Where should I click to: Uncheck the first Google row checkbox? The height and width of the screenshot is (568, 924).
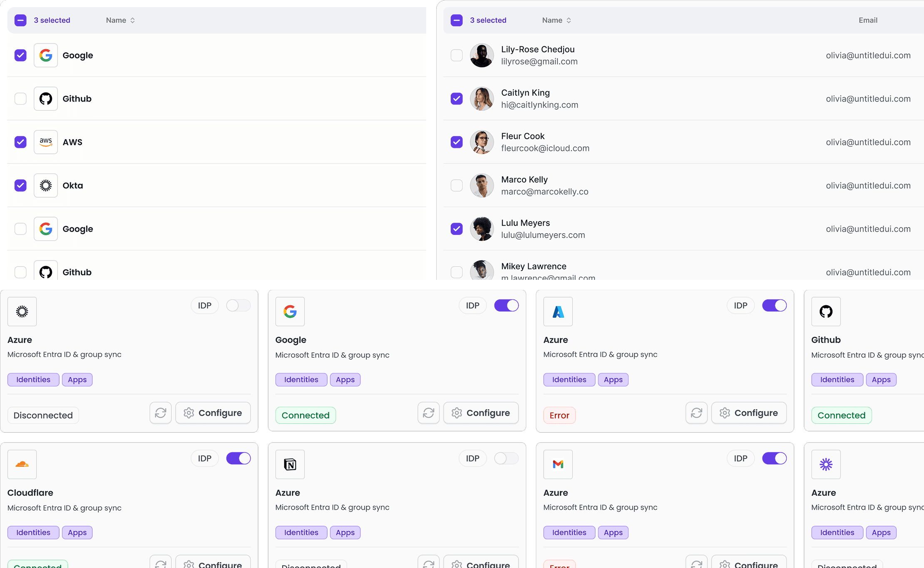click(x=20, y=55)
